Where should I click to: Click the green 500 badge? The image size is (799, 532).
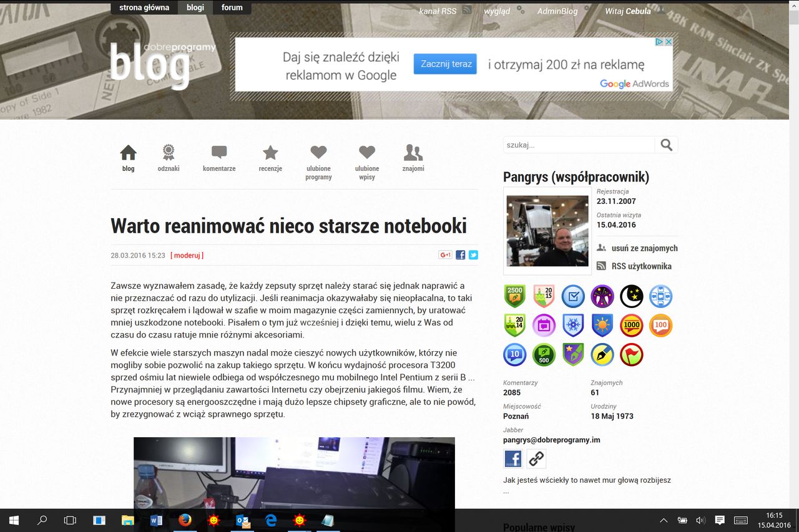click(544, 355)
